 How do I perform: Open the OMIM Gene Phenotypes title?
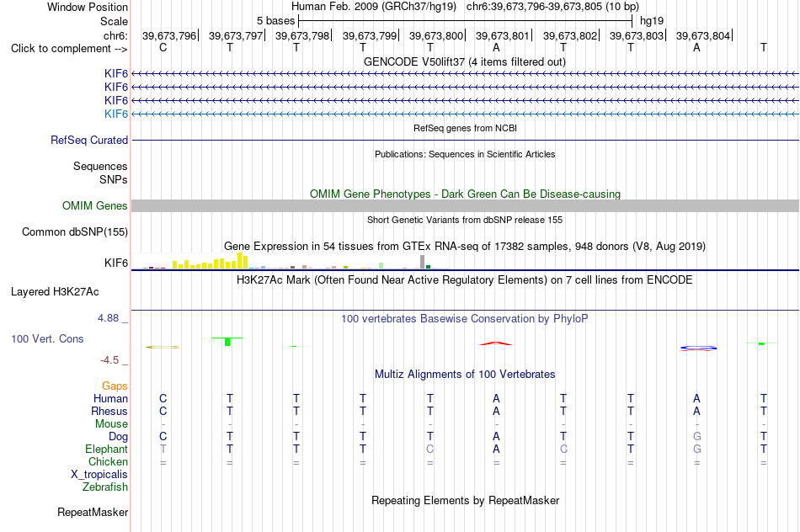coord(465,194)
